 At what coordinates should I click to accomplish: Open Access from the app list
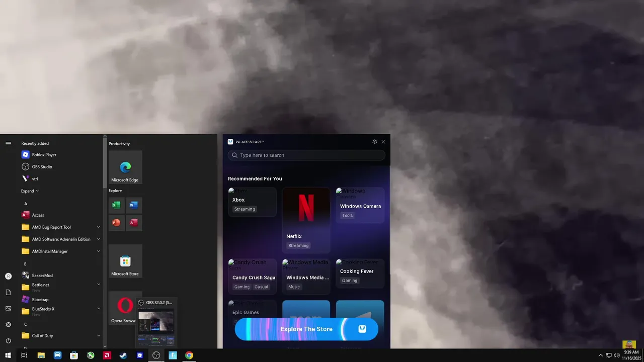coord(60,215)
